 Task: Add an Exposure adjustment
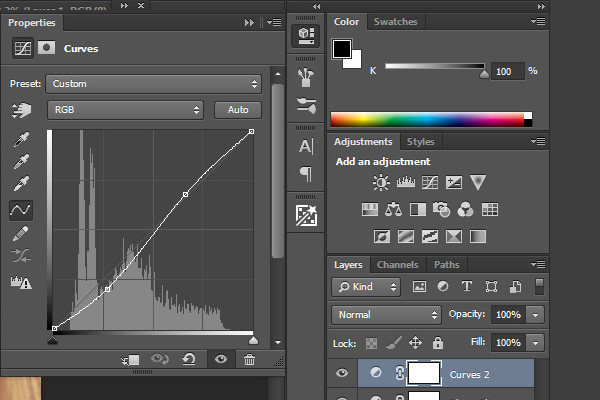(x=454, y=183)
